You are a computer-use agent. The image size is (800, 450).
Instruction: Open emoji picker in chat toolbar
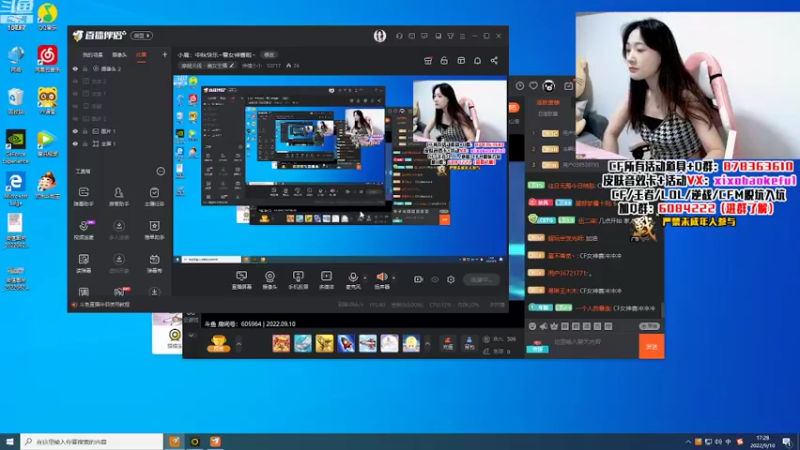533,326
